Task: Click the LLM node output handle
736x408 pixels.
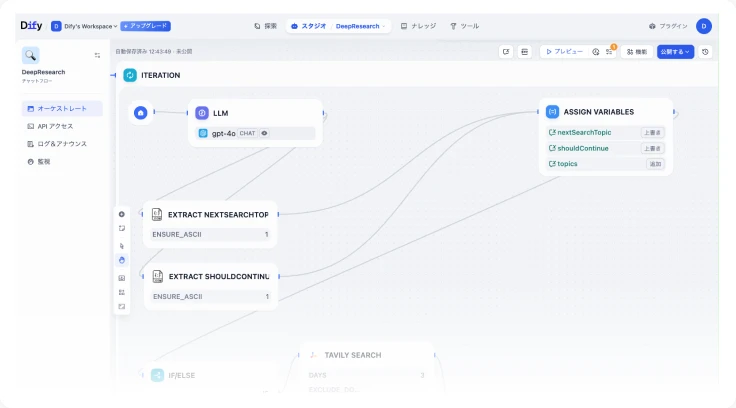Action: pos(323,113)
